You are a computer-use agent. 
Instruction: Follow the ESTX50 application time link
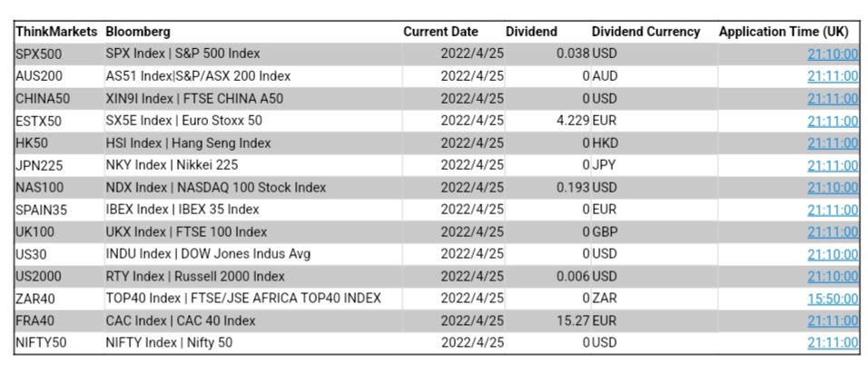[x=832, y=121]
